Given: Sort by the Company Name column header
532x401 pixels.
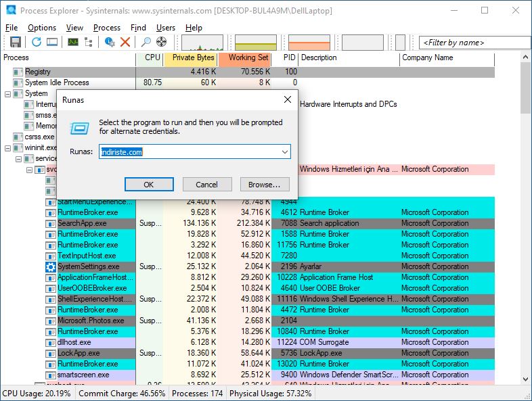Looking at the screenshot, I should pyautogui.click(x=447, y=57).
